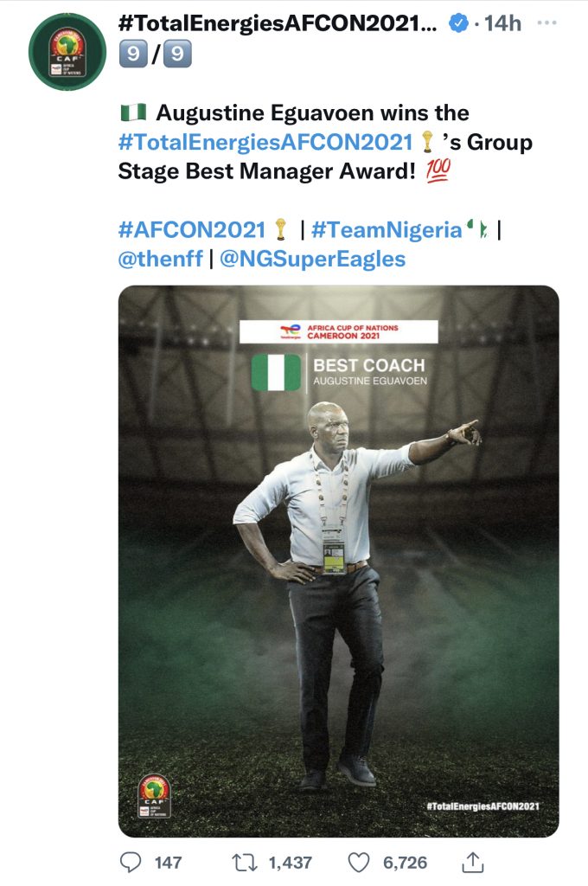Open the Best Coach image
Screen dimensions: 588x886
(338, 562)
